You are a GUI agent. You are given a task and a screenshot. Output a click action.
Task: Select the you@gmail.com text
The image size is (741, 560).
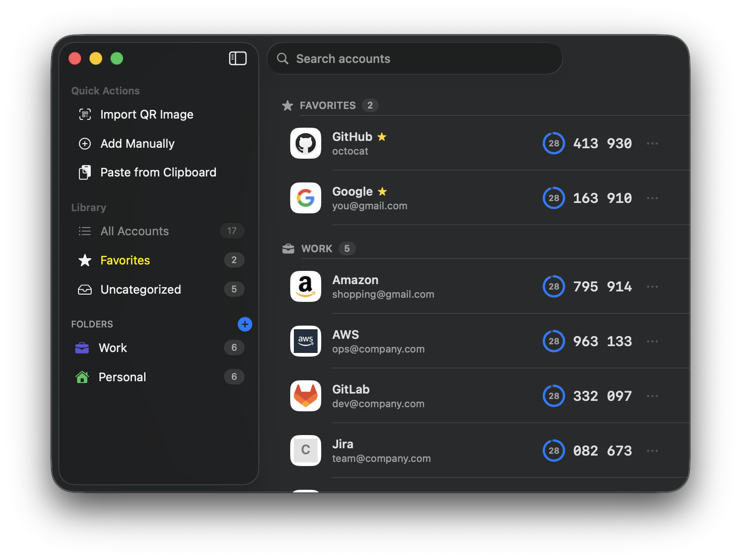tap(370, 206)
